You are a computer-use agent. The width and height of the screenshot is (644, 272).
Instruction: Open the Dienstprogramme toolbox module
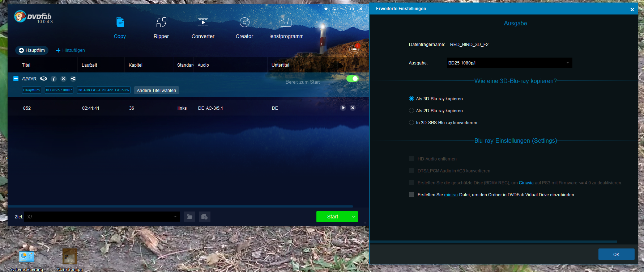pyautogui.click(x=286, y=28)
